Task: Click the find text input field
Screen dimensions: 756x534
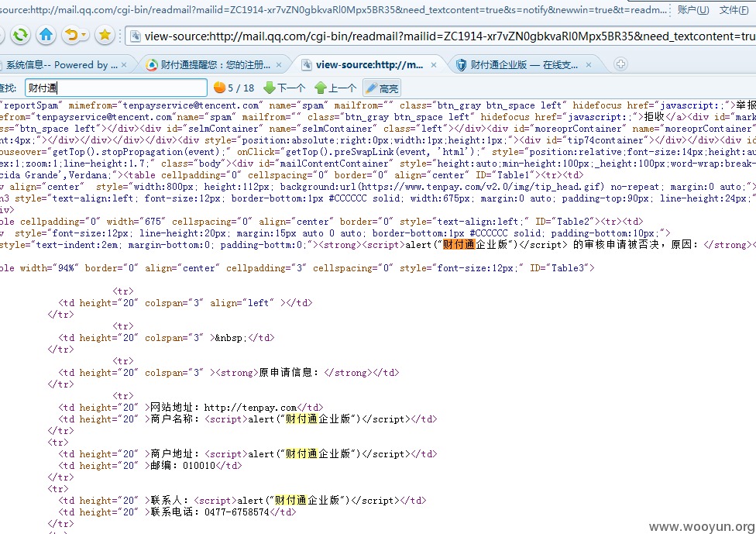Action: click(116, 88)
